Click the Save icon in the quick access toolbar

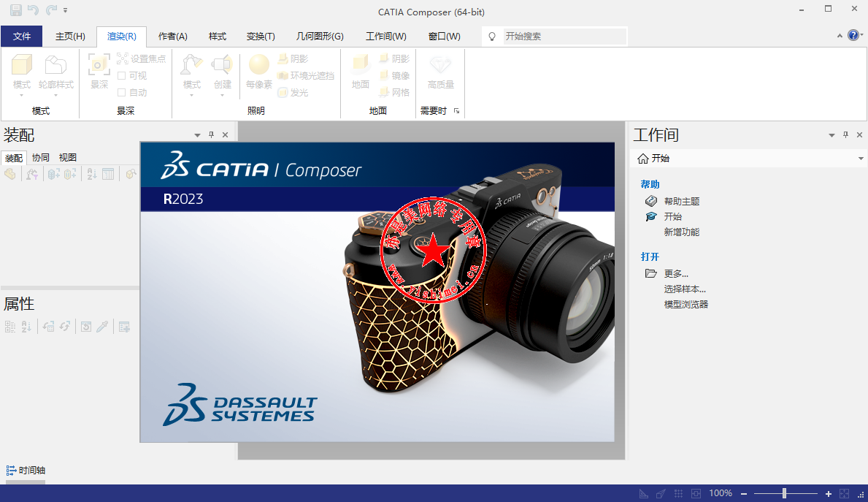tap(15, 10)
